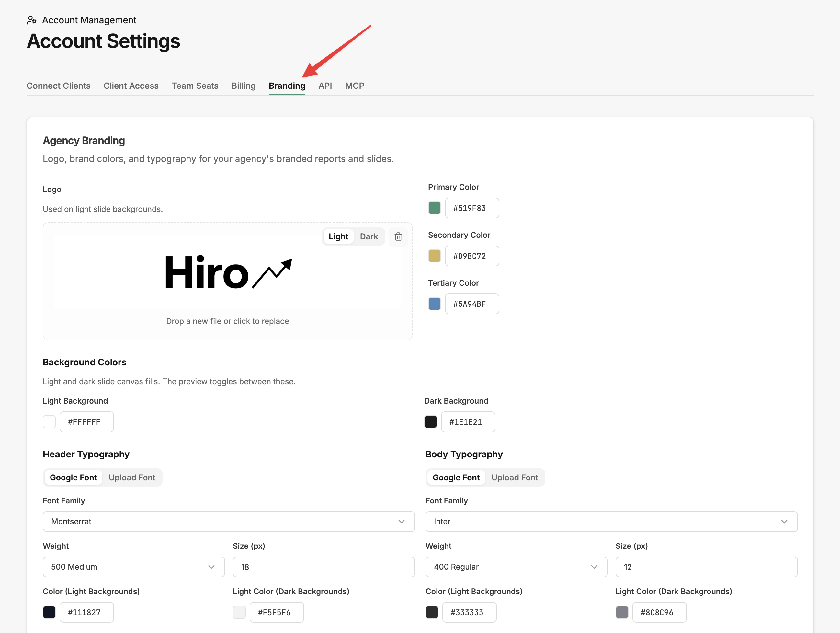This screenshot has width=840, height=633.
Task: Switch logo preview to Light mode
Action: pos(338,236)
